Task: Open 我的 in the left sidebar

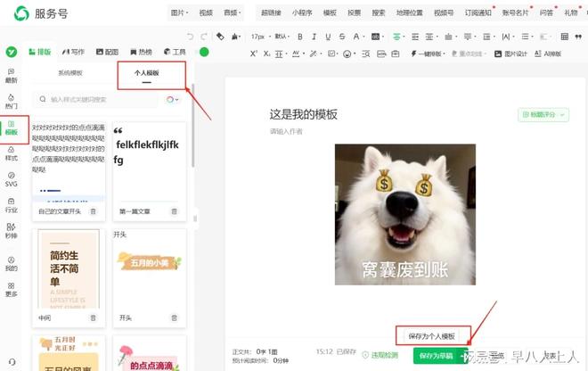Action: click(x=12, y=264)
